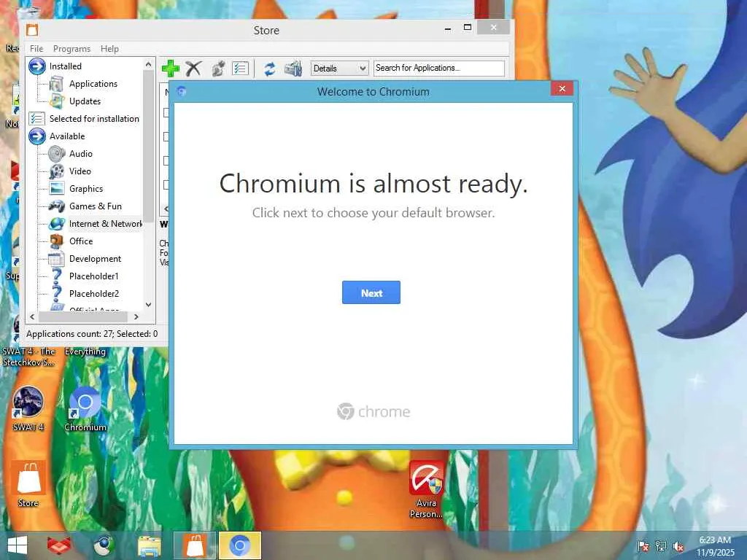Select the Development category label
The image size is (747, 560).
pyautogui.click(x=96, y=259)
